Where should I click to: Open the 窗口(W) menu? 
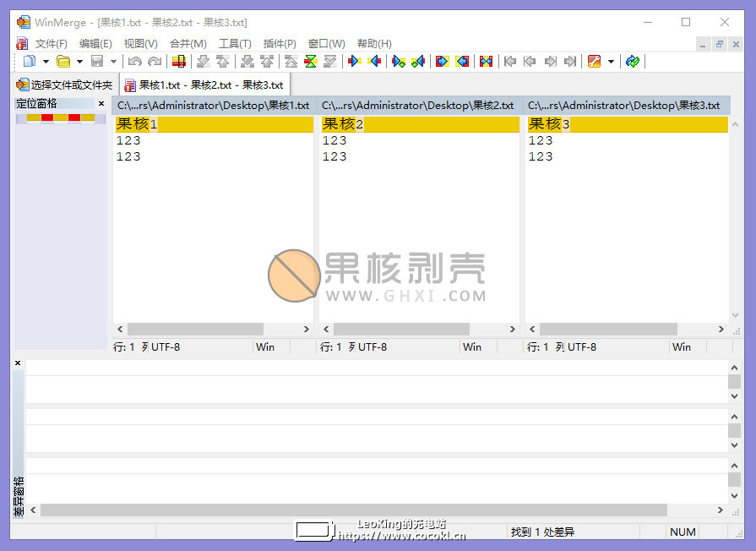[326, 44]
